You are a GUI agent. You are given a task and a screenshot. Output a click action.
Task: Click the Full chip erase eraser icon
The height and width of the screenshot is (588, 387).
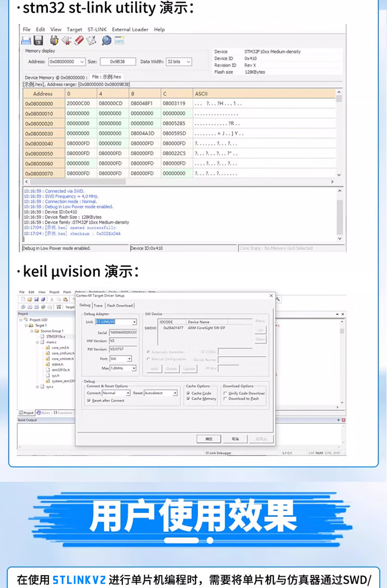tap(79, 40)
